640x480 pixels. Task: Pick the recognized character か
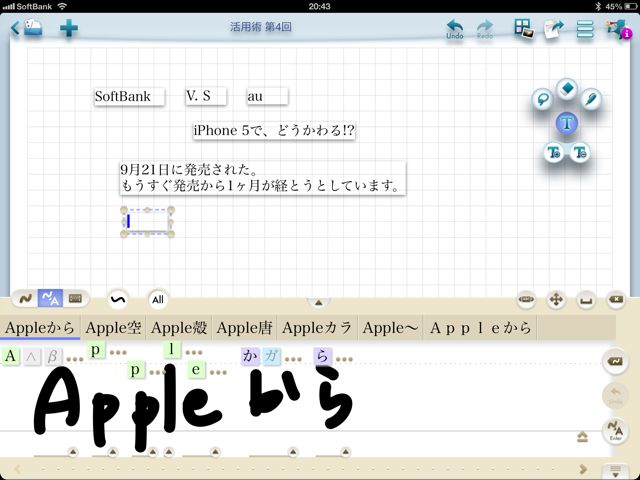pos(250,356)
